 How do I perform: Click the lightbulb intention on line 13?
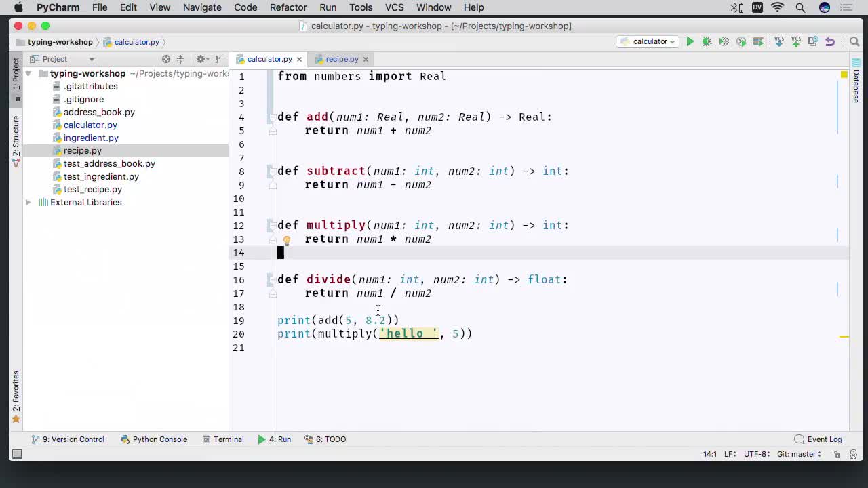(x=287, y=239)
